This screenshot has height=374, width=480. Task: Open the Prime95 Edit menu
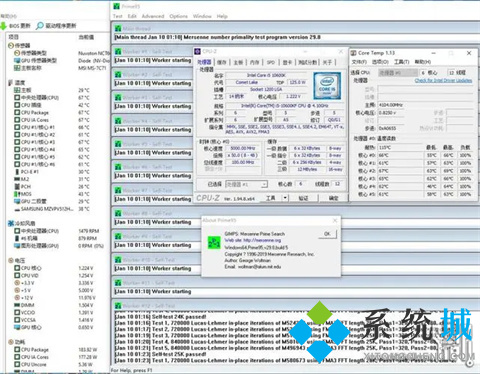pos(132,16)
